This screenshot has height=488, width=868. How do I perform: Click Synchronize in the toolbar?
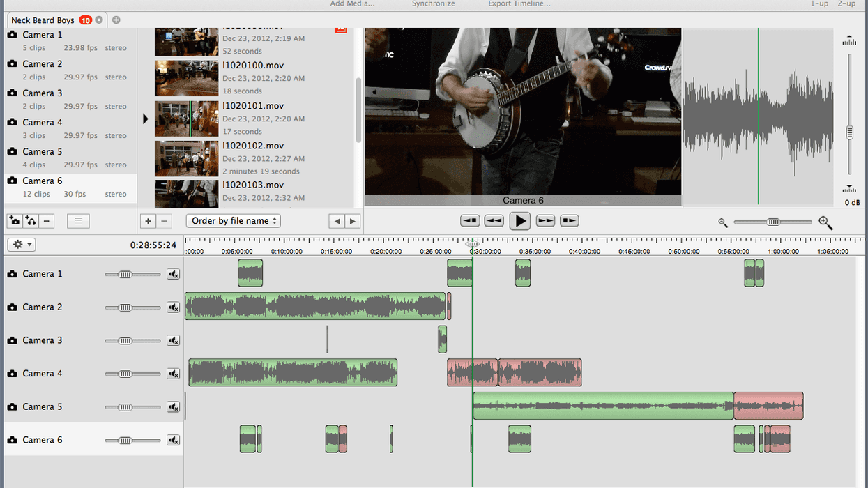433,4
